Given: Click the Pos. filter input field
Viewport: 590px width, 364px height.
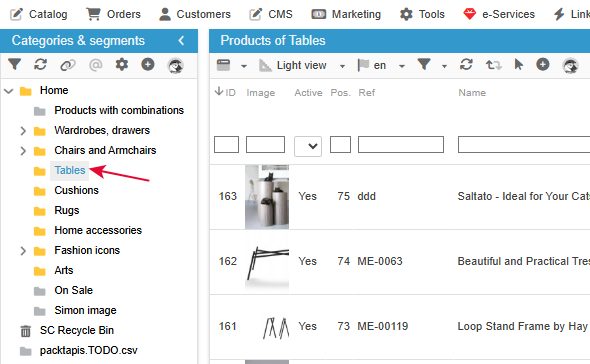Looking at the screenshot, I should pyautogui.click(x=341, y=145).
